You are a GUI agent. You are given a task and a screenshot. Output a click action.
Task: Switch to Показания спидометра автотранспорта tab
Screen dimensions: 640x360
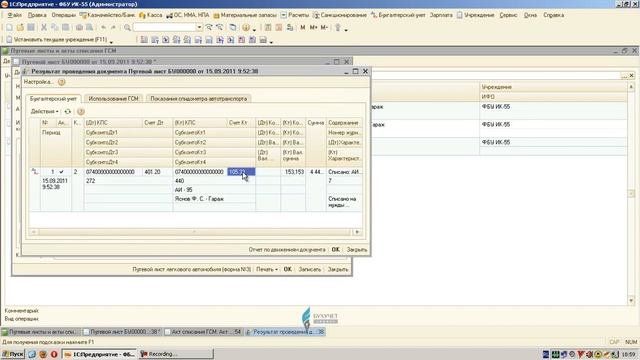coord(198,99)
